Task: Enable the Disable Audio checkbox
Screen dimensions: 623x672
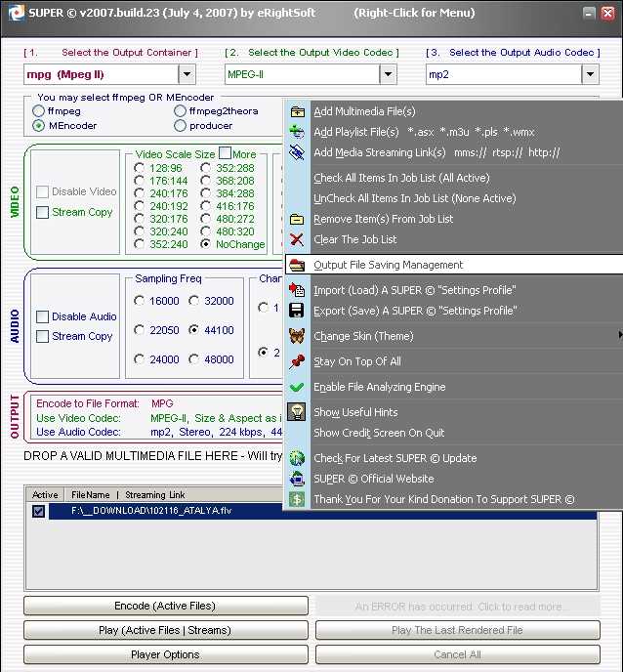Action: tap(43, 316)
